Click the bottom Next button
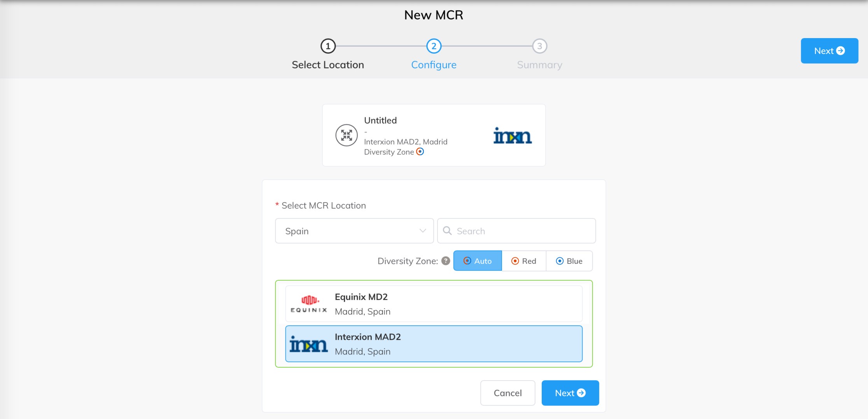Screen dimensions: 868x419 click(570, 393)
